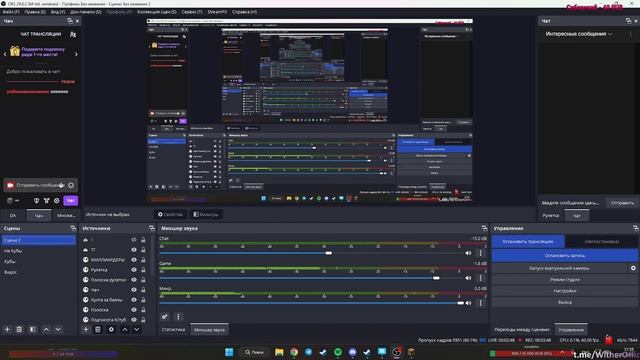Mute the Game audio channel speaker
Image resolution: width=640 pixels, height=360 pixels.
pos(468,278)
